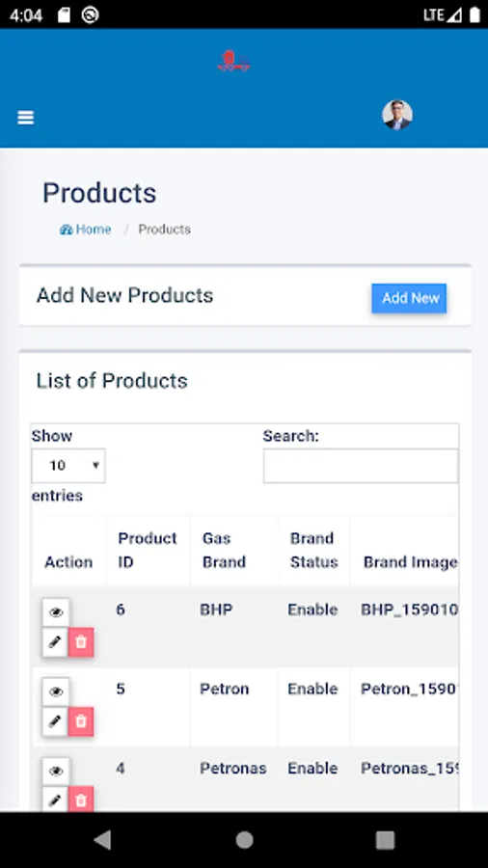488x868 pixels.
Task: Edit the Petron product entry
Action: pyautogui.click(x=55, y=721)
